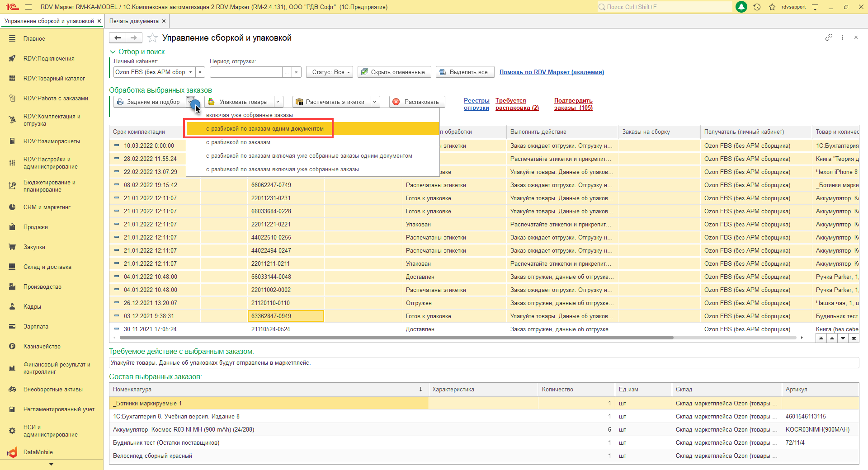Expand the Распечатать этикетки dropdown arrow
The height and width of the screenshot is (470, 868).
375,102
